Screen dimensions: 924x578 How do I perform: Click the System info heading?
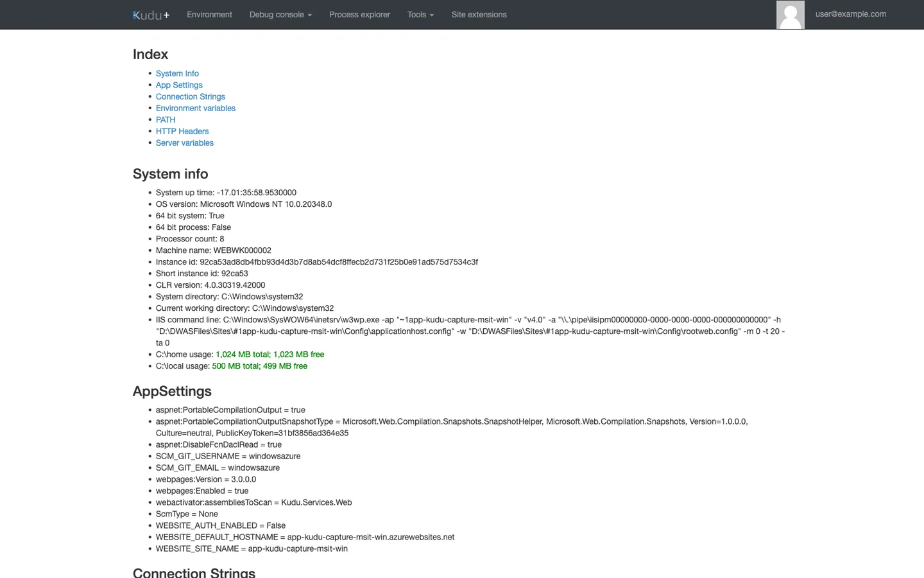tap(170, 174)
